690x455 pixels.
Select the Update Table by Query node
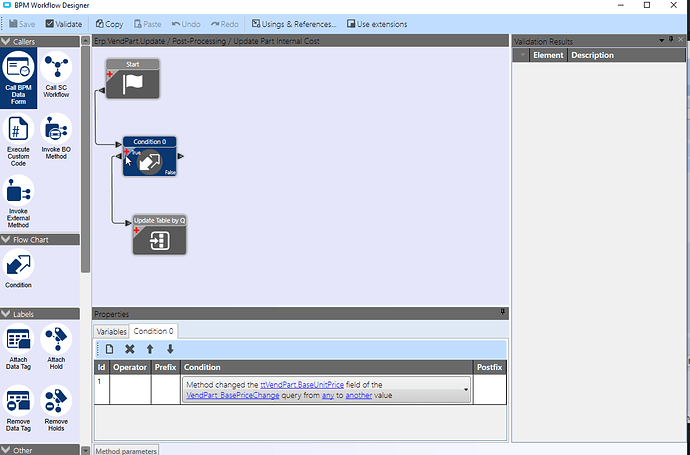[x=159, y=235]
